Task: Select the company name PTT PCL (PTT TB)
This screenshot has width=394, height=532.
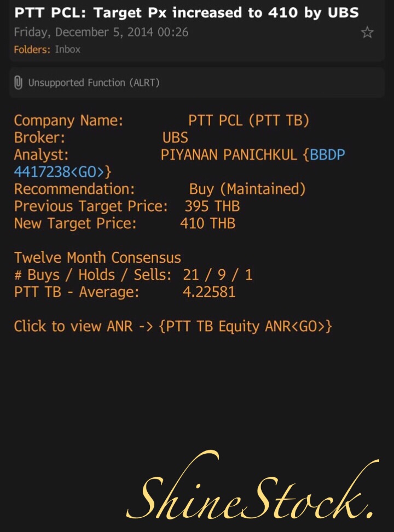Action: 248,120
